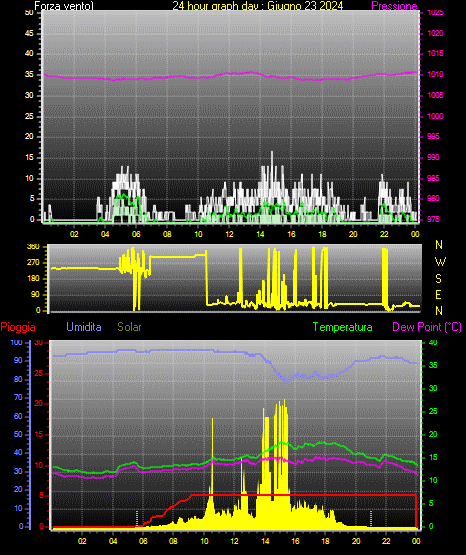This screenshot has height=555, width=466.
Task: Click the 22 hour mark on bottom graph
Action: pos(386,541)
